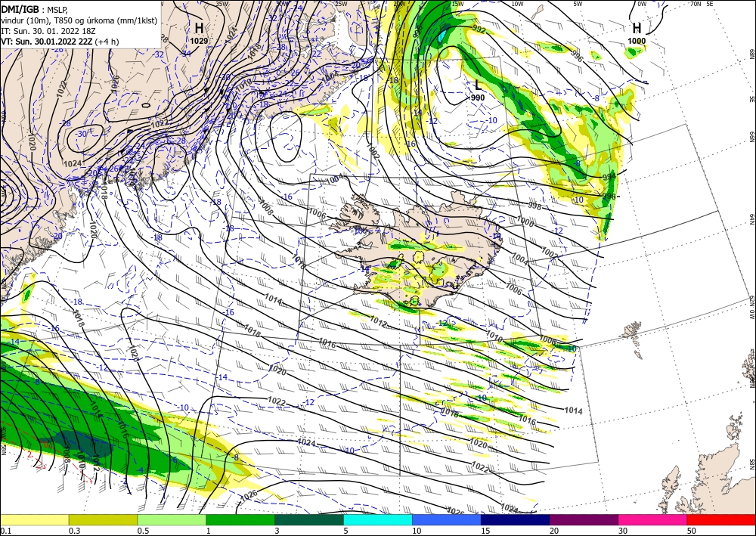The height and width of the screenshot is (536, 756).
Task: Click the 'H 1000' high pressure marker
Action: (637, 33)
